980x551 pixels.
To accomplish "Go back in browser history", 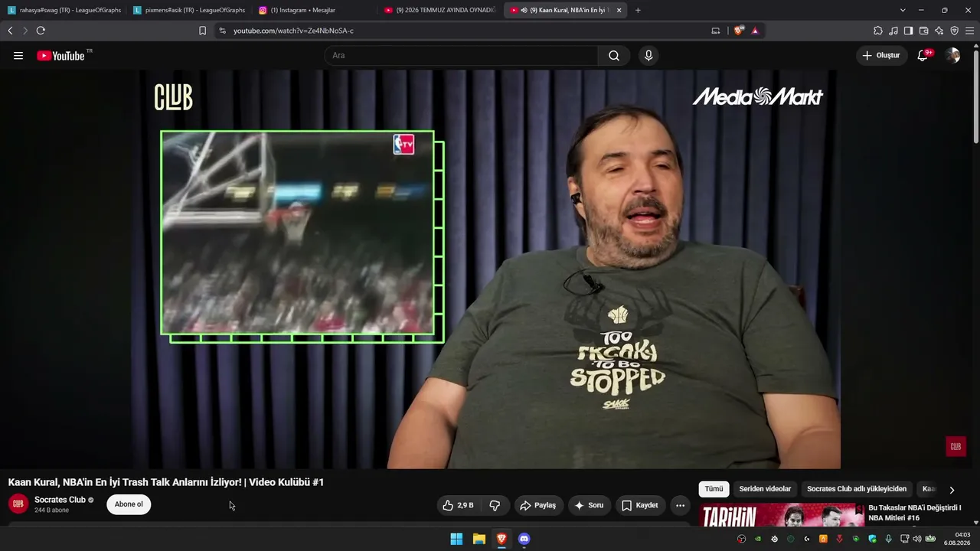I will click(x=10, y=31).
